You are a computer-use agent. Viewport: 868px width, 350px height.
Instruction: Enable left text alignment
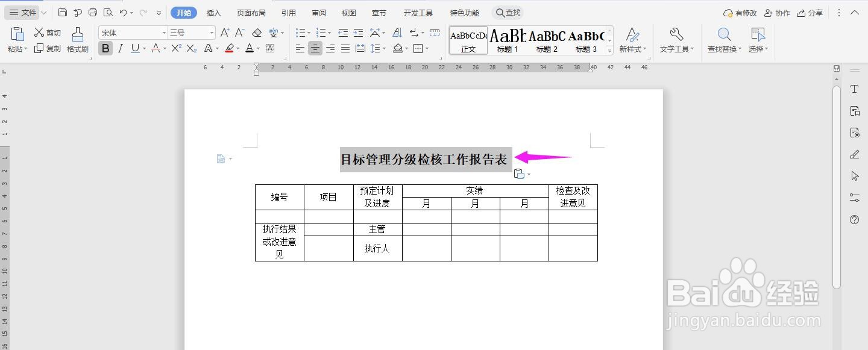click(300, 48)
